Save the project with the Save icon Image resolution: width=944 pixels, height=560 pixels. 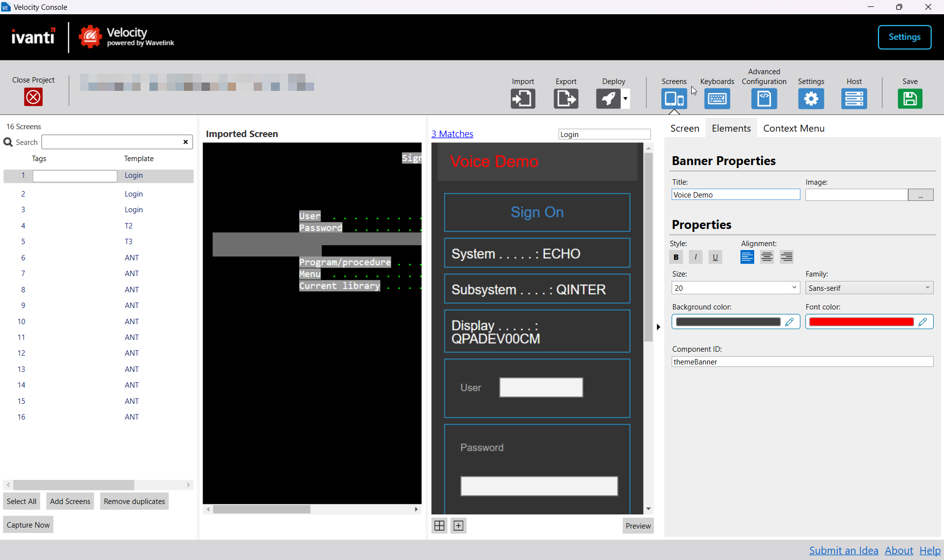click(910, 99)
